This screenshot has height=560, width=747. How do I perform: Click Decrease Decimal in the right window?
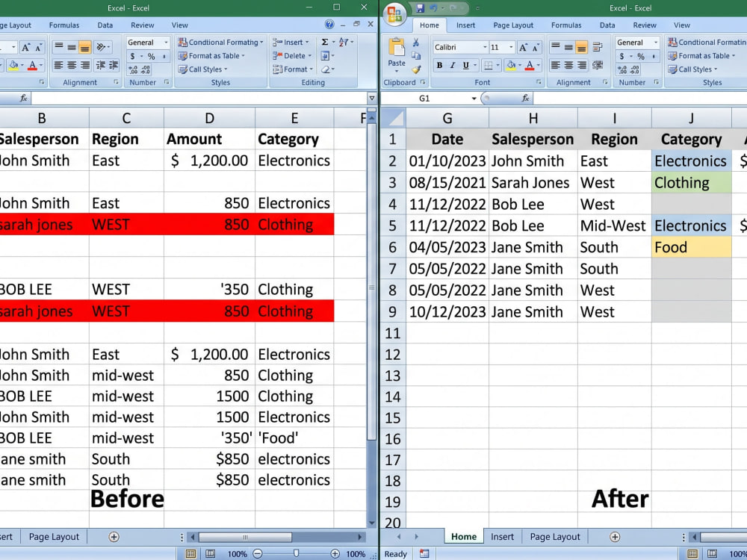pyautogui.click(x=635, y=69)
